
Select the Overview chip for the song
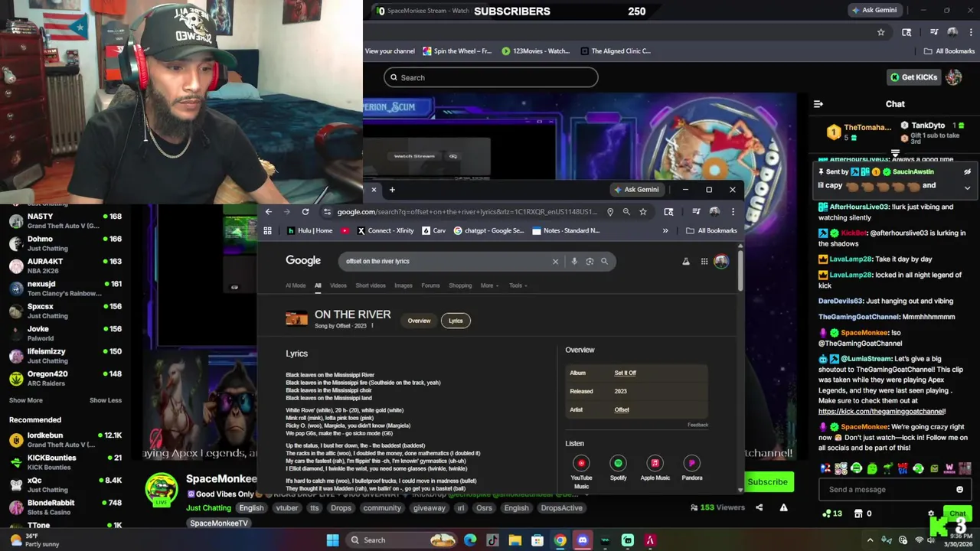(x=419, y=321)
